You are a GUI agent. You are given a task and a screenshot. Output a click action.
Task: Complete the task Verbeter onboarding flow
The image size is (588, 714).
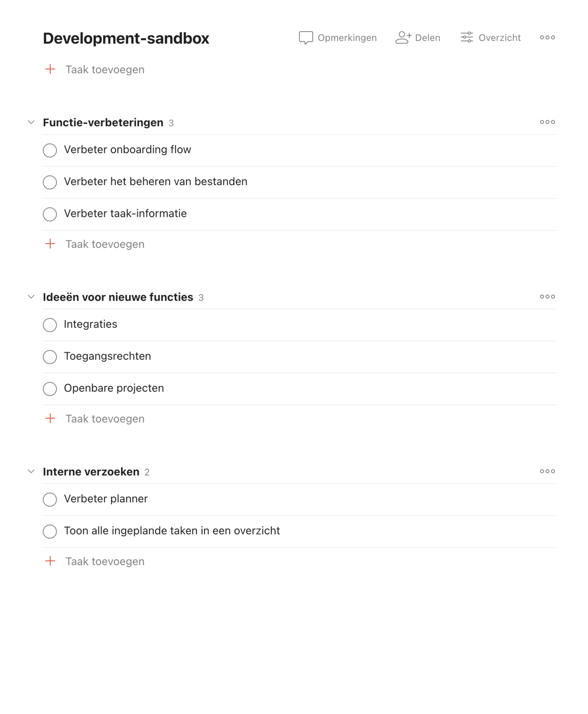click(50, 150)
